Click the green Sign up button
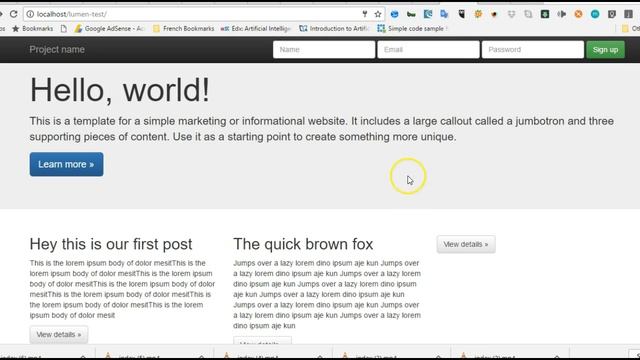640x360 pixels. 605,49
